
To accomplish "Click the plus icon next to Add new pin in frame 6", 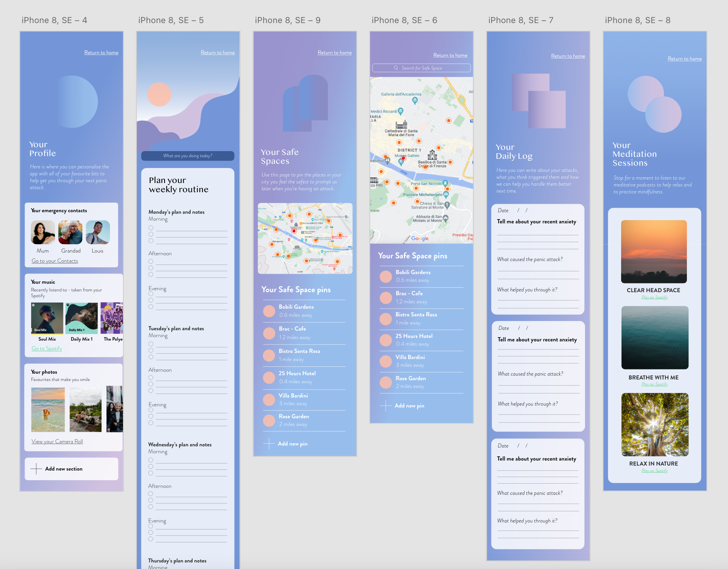I will coord(386,406).
